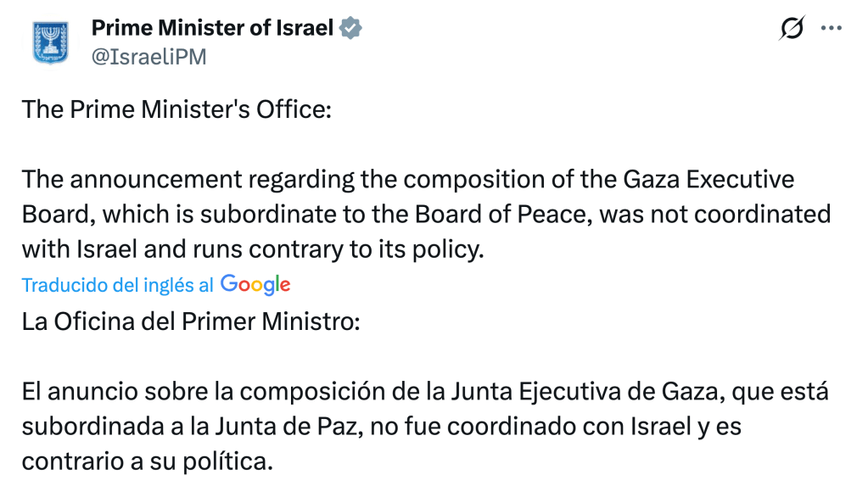868x486 pixels.
Task: Click the "The Prime Minister's Office:" line
Action: [x=176, y=109]
